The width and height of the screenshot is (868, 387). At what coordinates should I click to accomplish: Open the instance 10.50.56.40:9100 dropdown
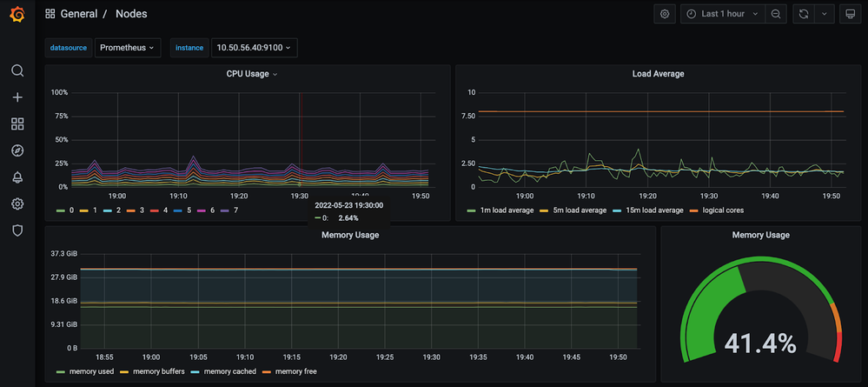254,48
